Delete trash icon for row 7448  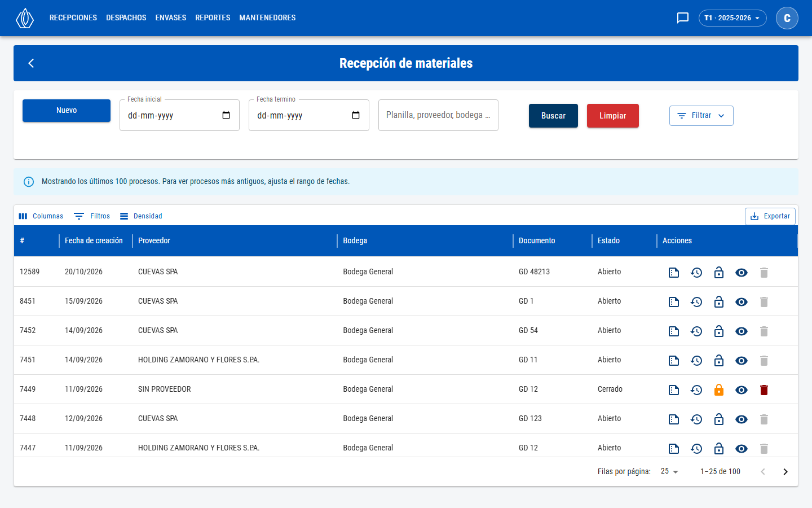click(764, 419)
